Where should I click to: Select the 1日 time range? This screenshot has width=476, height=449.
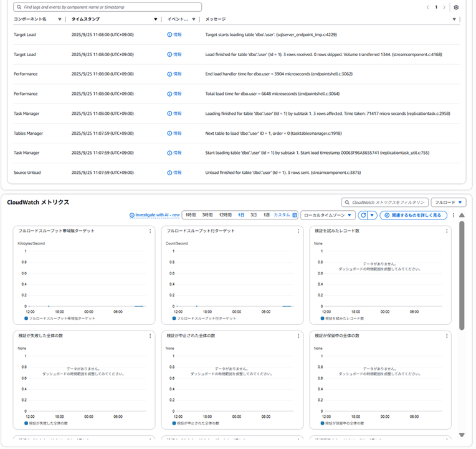pyautogui.click(x=241, y=215)
